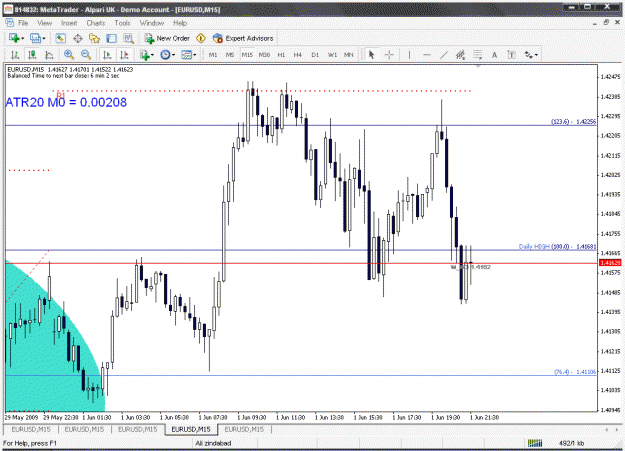Image resolution: width=625 pixels, height=451 pixels.
Task: Select the Text Label tool
Action: pos(511,55)
